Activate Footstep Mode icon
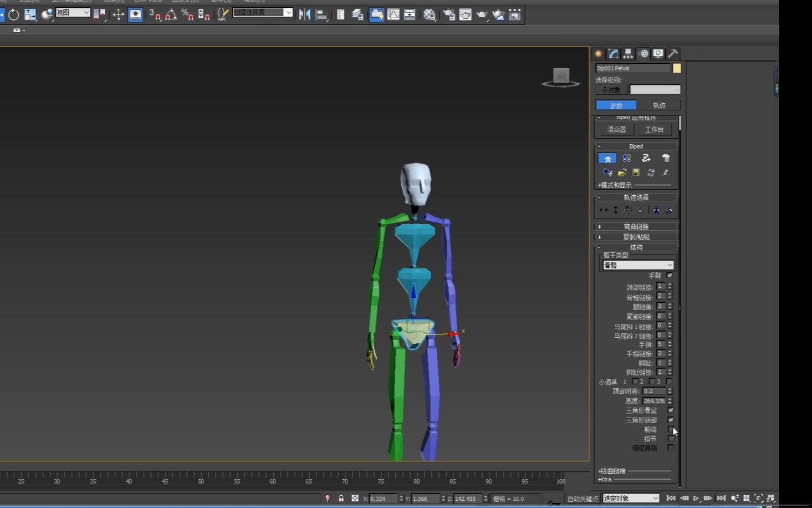The height and width of the screenshot is (508, 812). [x=627, y=159]
